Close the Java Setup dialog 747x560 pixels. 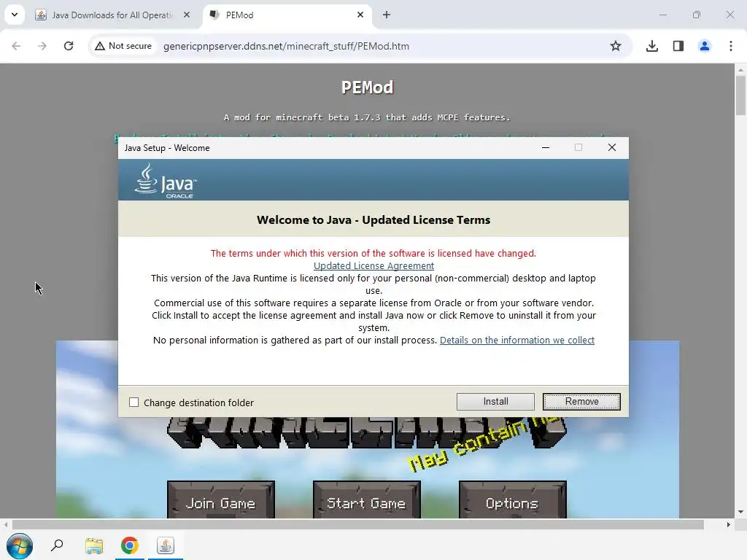pos(612,147)
